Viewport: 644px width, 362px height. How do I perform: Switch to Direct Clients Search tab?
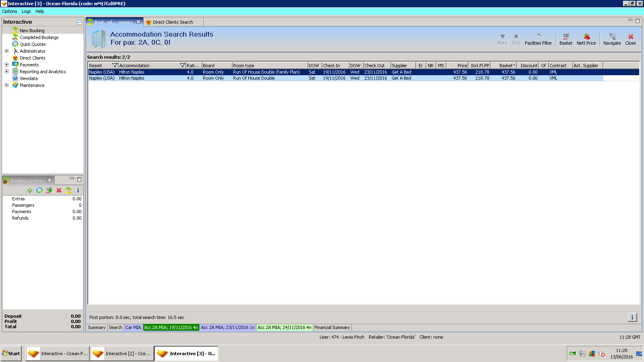click(x=173, y=22)
